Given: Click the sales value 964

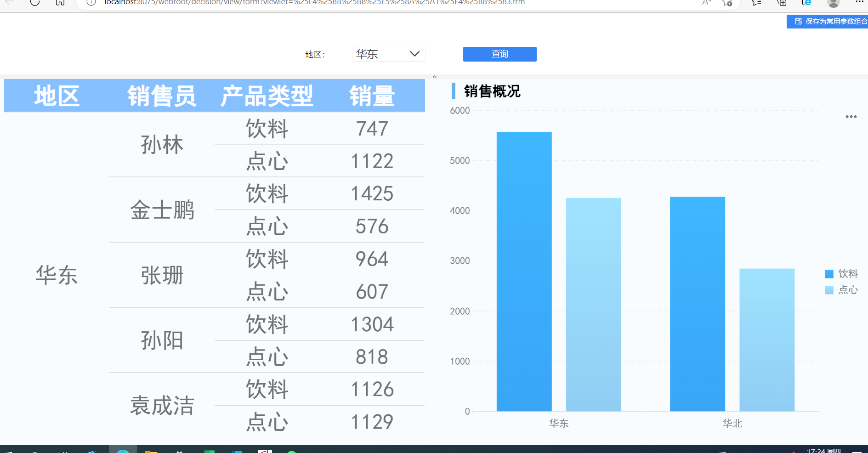Looking at the screenshot, I should 372,259.
